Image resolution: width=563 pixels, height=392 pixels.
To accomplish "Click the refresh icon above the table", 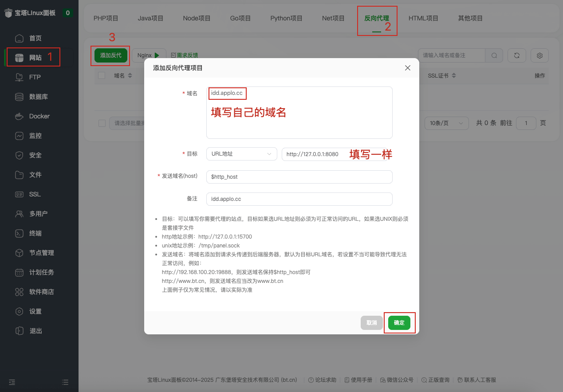I will click(x=517, y=55).
